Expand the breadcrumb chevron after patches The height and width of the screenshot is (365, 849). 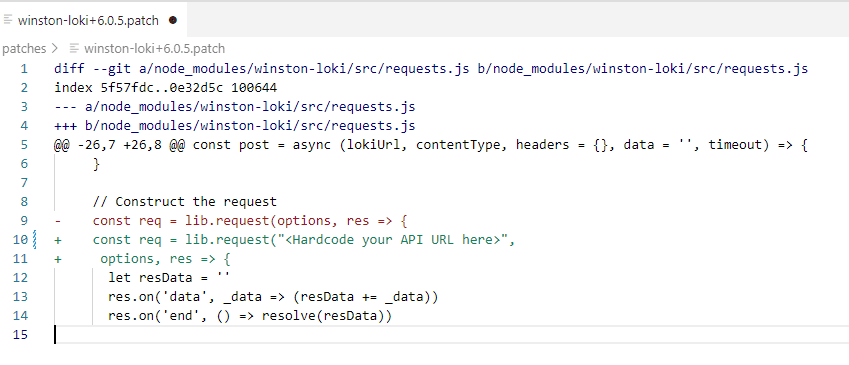tap(55, 49)
